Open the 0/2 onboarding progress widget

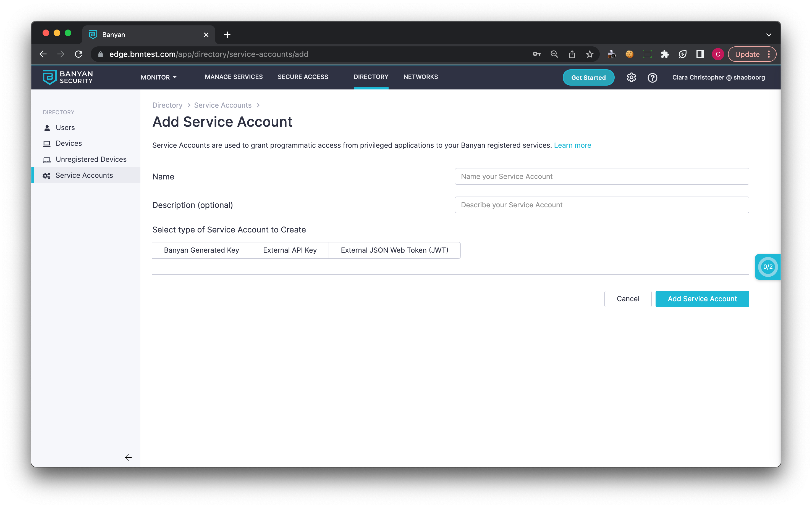768,267
